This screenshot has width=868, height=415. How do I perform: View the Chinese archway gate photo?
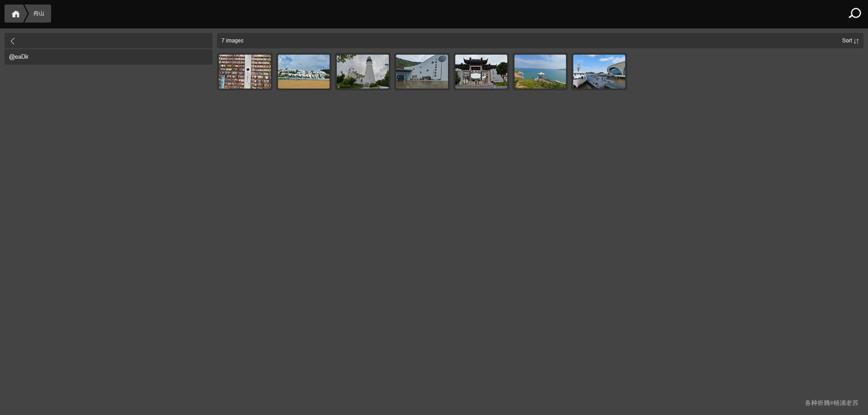(x=481, y=72)
